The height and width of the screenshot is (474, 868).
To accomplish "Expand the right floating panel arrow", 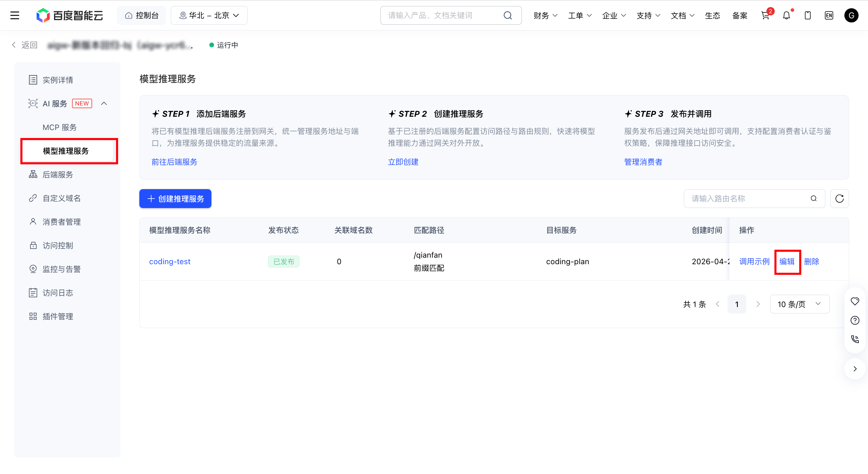I will (x=855, y=369).
